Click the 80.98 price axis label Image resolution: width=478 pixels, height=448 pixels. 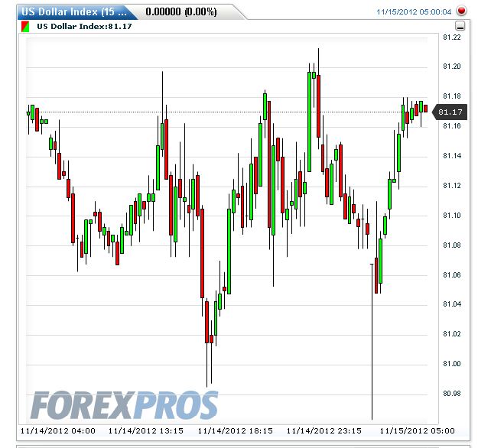(x=452, y=394)
